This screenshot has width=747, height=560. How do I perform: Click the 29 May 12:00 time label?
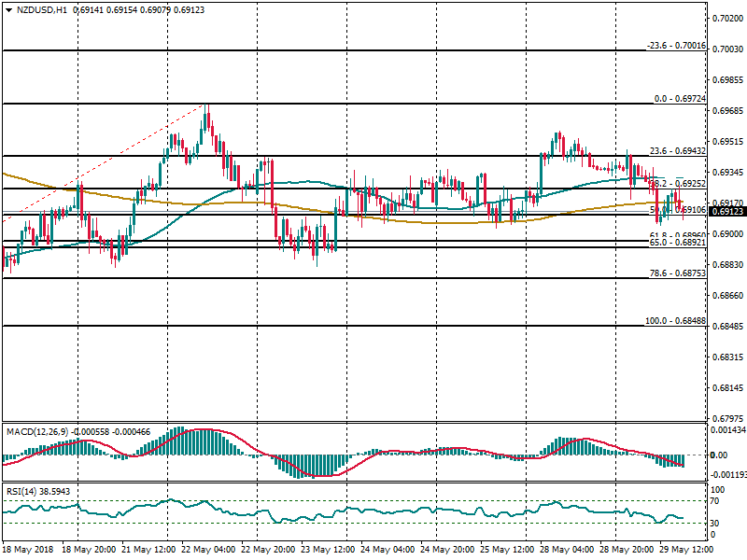pos(691,552)
